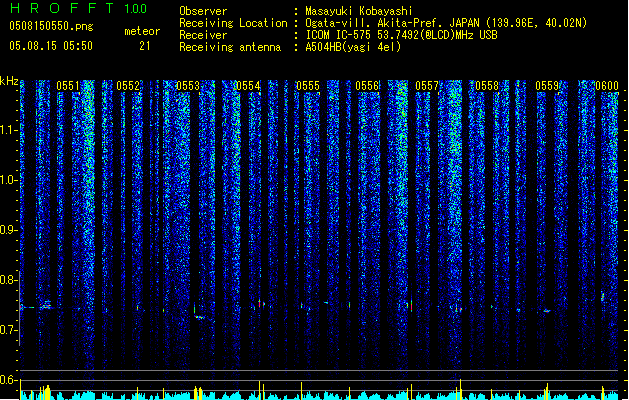Select the 0553 time marker
Viewport: 629px width, 400px height.
pyautogui.click(x=188, y=86)
